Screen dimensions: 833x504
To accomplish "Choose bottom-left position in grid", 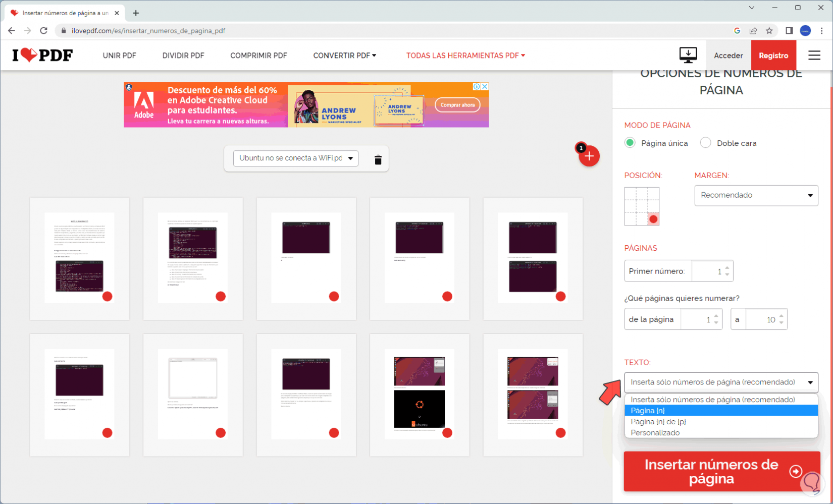I will coord(630,219).
